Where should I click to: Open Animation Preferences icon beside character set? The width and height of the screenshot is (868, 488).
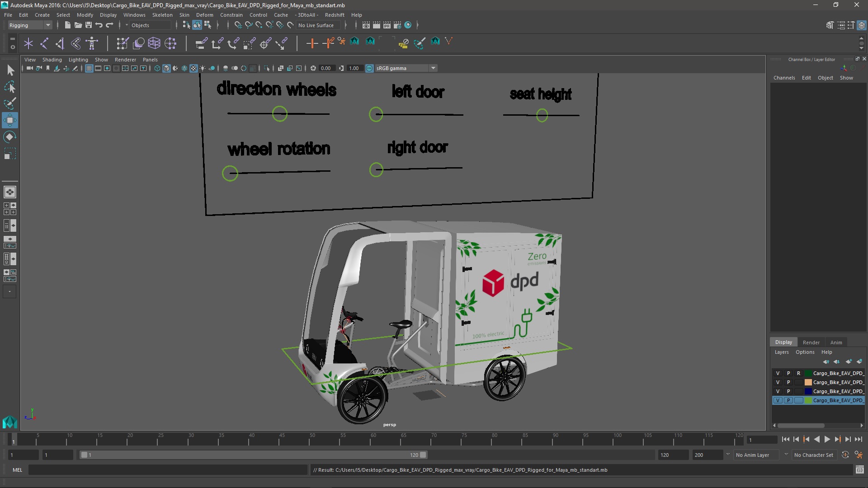[859, 455]
